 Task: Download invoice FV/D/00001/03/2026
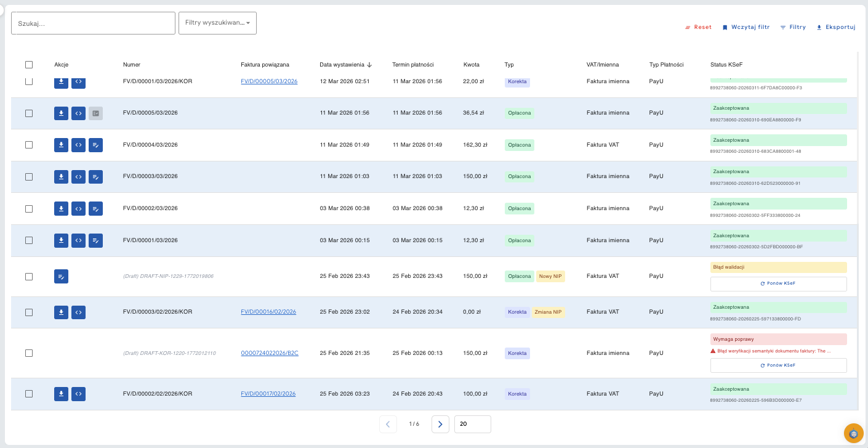[x=61, y=240]
